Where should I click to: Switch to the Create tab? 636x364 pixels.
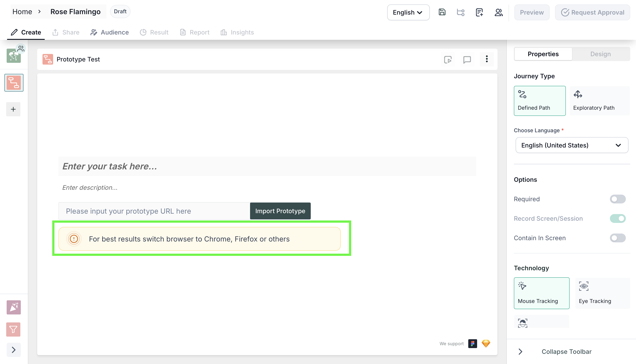[x=26, y=32]
